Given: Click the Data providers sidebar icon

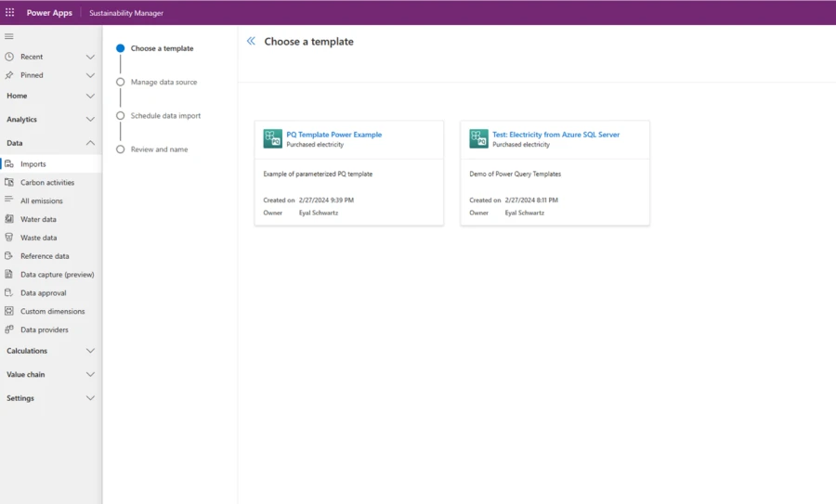Looking at the screenshot, I should [x=9, y=330].
